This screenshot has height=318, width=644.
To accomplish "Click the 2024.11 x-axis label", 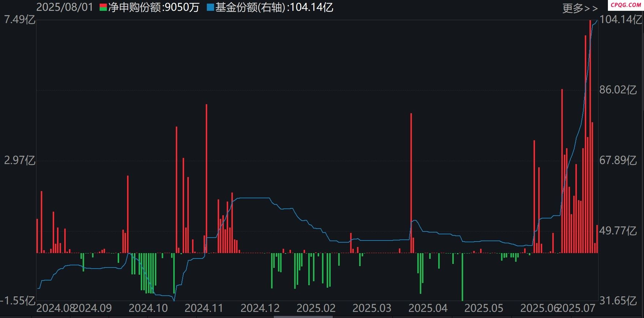I will [x=204, y=308].
